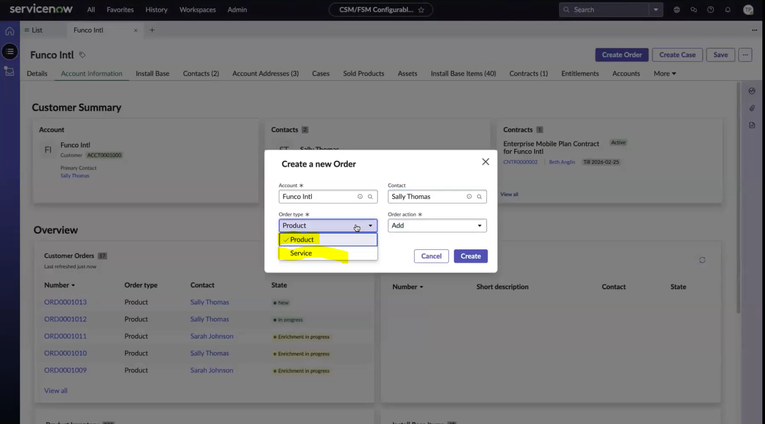Click the info icon in Contact field
765x424 pixels.
[469, 197]
